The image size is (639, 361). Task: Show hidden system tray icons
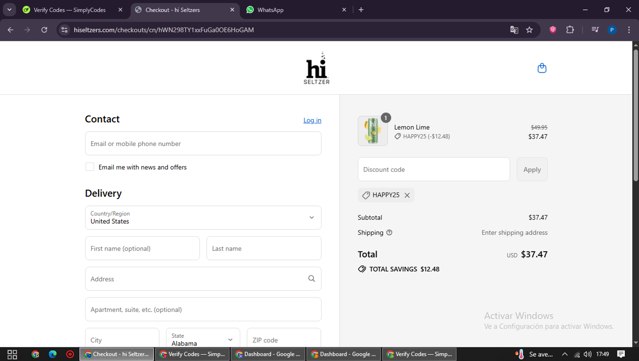point(564,354)
